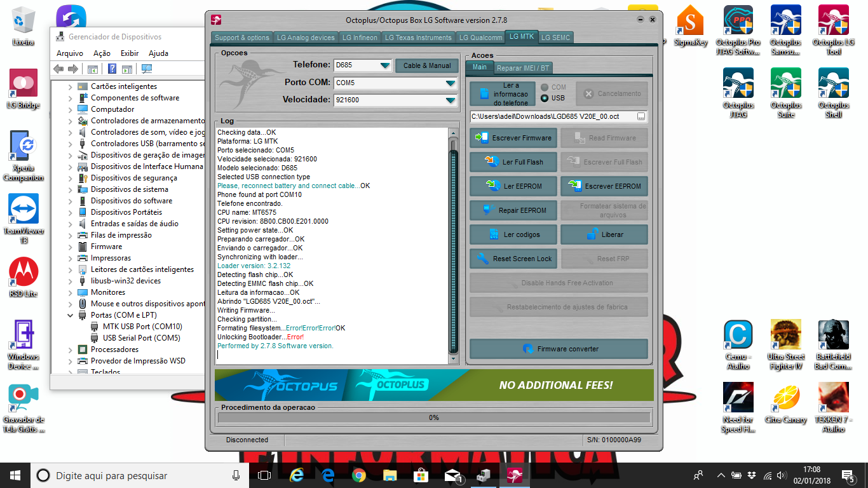Select COM connection radio button
868x488 pixels.
pyautogui.click(x=545, y=87)
